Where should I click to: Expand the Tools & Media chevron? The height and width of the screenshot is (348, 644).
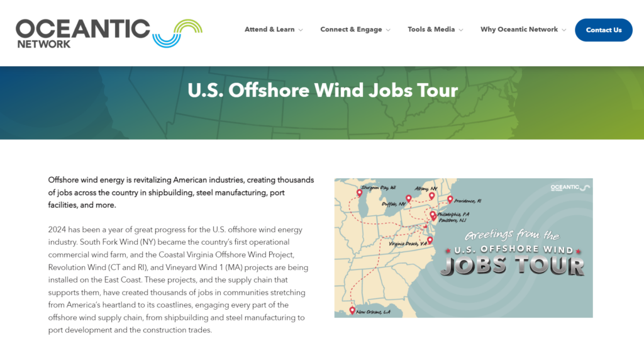(461, 30)
